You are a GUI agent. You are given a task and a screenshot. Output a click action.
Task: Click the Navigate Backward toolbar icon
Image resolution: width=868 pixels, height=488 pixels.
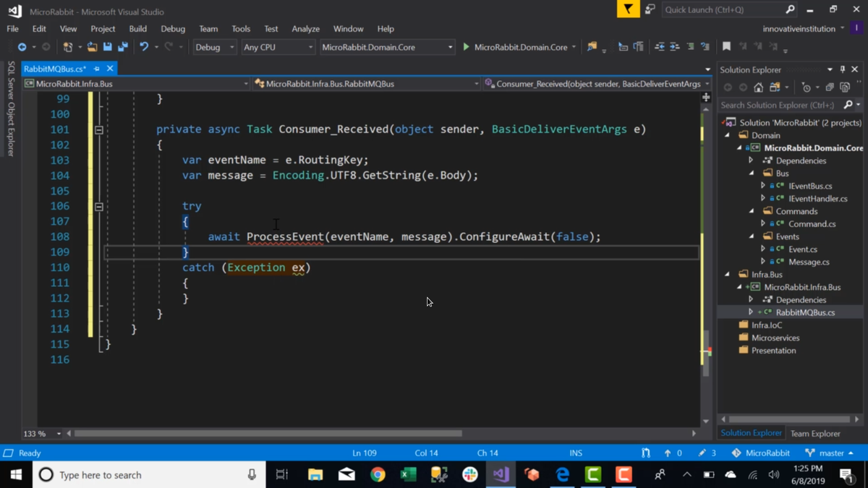(x=22, y=47)
